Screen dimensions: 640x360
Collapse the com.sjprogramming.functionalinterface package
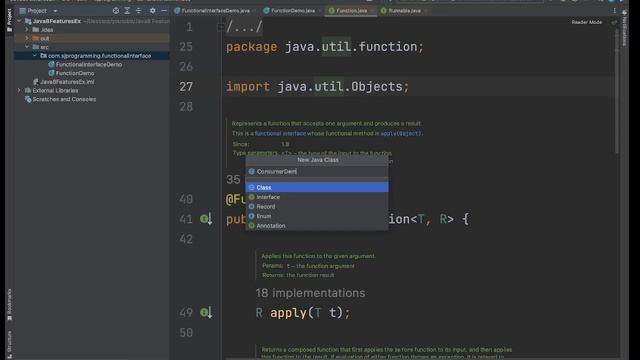(35, 56)
